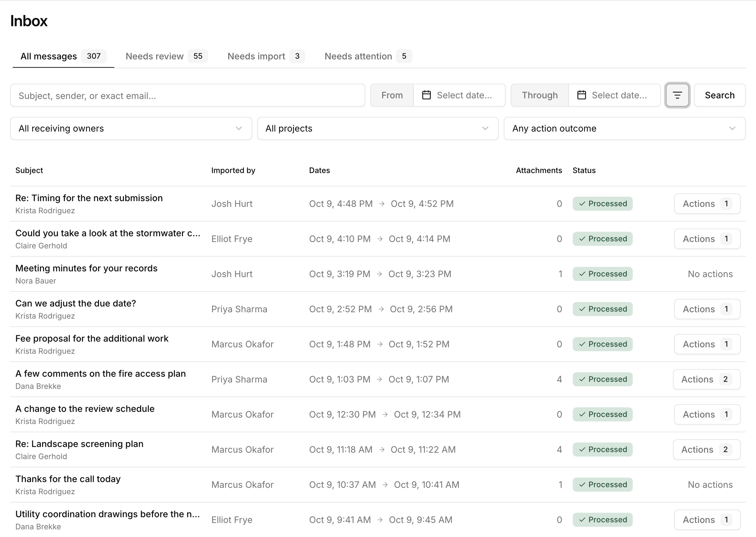Click Processed status on Thanks for the call today row

pyautogui.click(x=603, y=484)
